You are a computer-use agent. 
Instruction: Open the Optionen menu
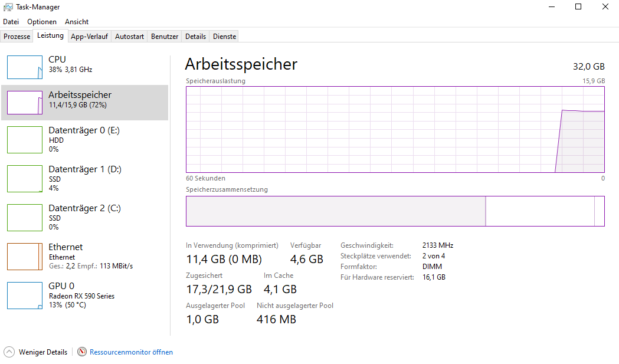pos(42,22)
